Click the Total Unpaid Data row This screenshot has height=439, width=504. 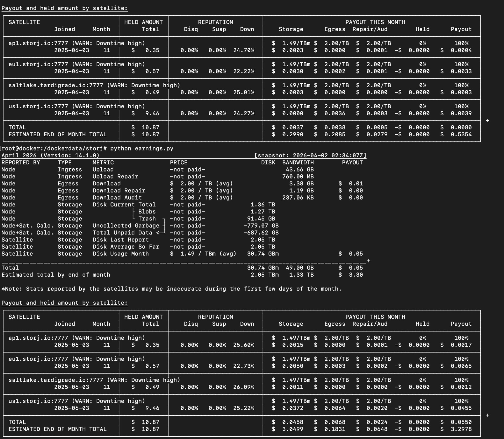pyautogui.click(x=122, y=233)
